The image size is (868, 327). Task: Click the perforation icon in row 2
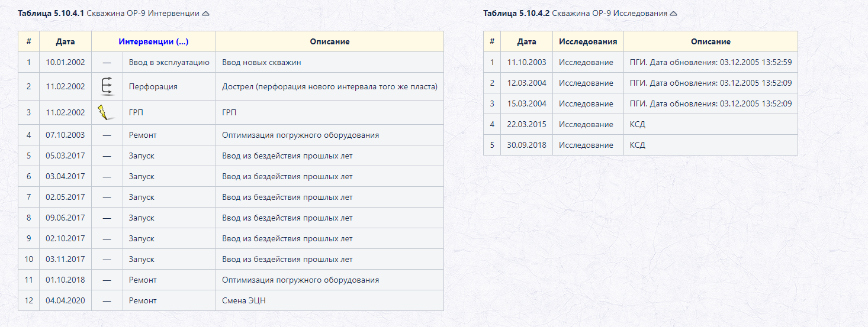(107, 86)
